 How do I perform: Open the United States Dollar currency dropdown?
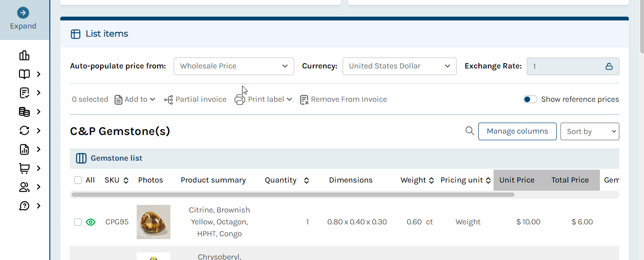pyautogui.click(x=400, y=66)
